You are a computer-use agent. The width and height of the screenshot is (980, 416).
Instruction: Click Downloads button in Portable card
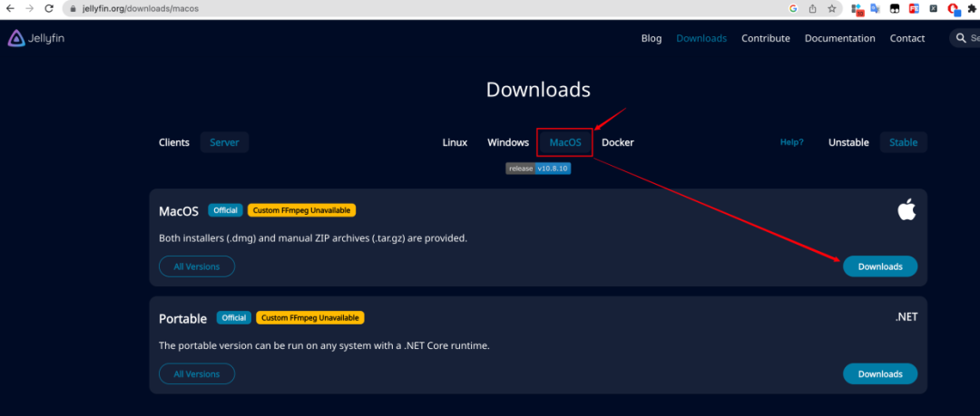tap(880, 374)
